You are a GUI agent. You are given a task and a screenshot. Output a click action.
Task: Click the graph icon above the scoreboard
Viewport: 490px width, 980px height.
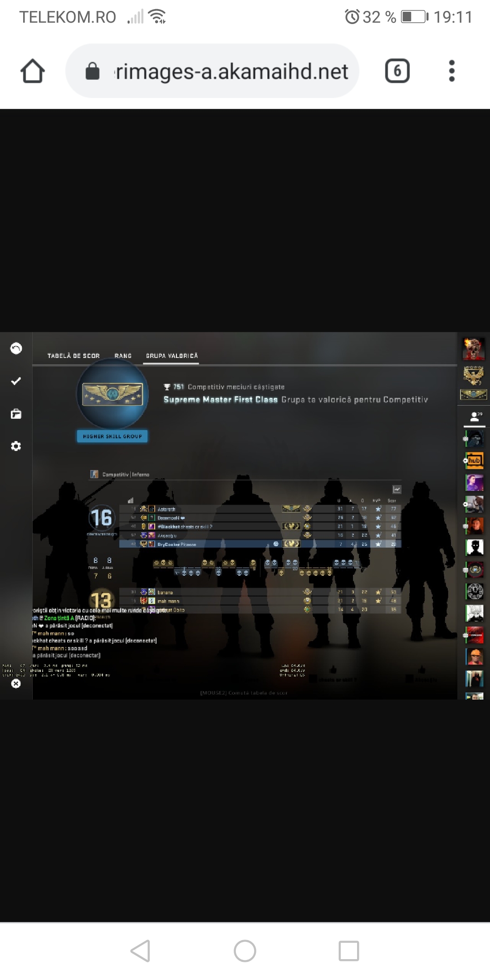tap(397, 489)
